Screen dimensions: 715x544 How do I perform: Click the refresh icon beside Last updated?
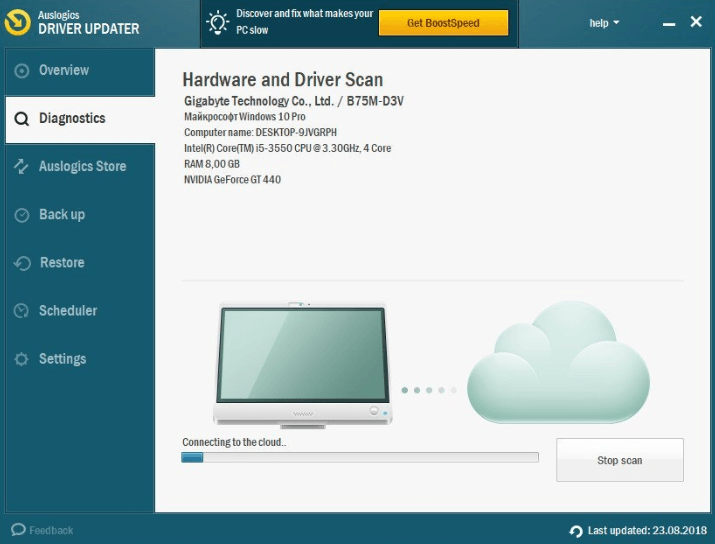[576, 531]
